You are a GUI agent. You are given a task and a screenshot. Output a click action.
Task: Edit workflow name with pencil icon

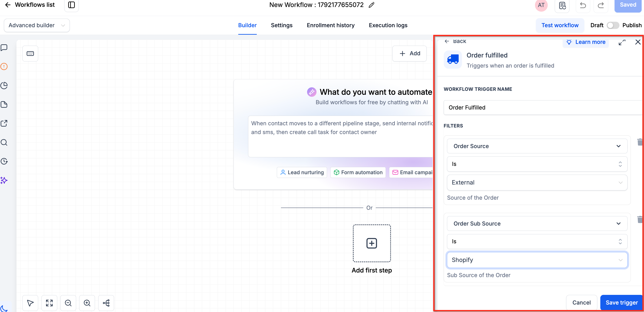372,5
